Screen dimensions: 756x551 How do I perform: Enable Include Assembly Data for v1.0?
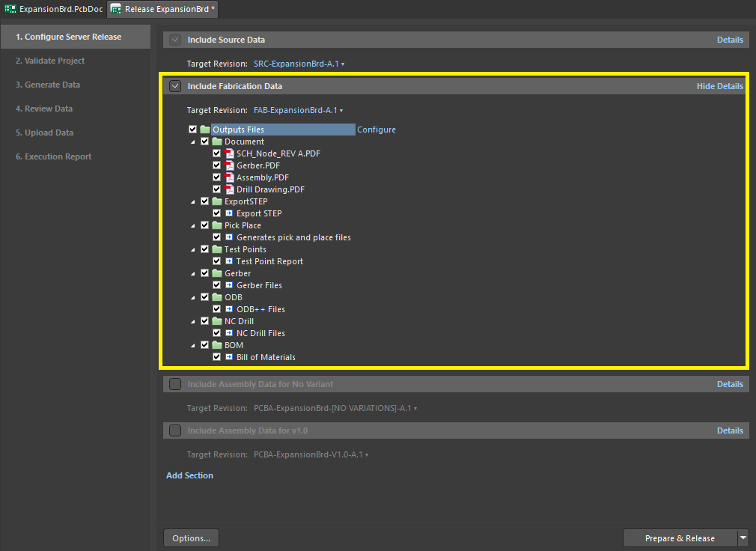click(175, 430)
